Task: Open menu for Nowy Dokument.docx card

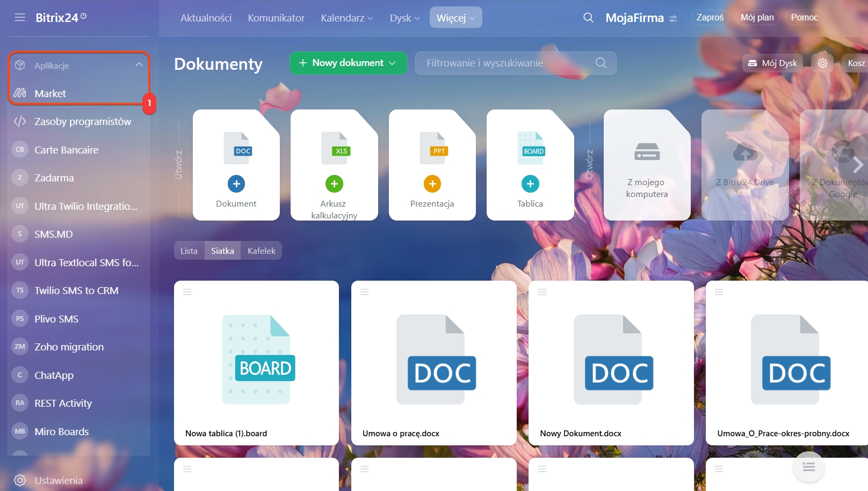Action: [x=542, y=292]
